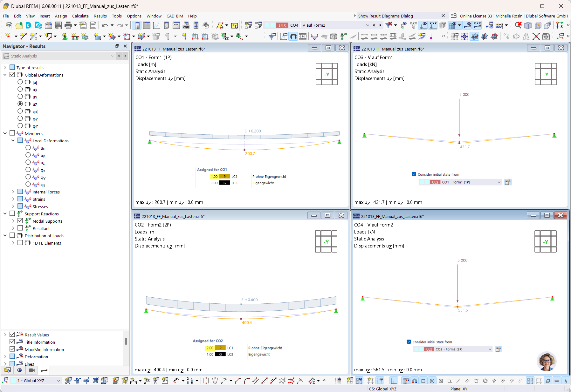Enable Consider initial state from in CO3 window
Viewport: 571px width, 392px height.
pyautogui.click(x=414, y=174)
